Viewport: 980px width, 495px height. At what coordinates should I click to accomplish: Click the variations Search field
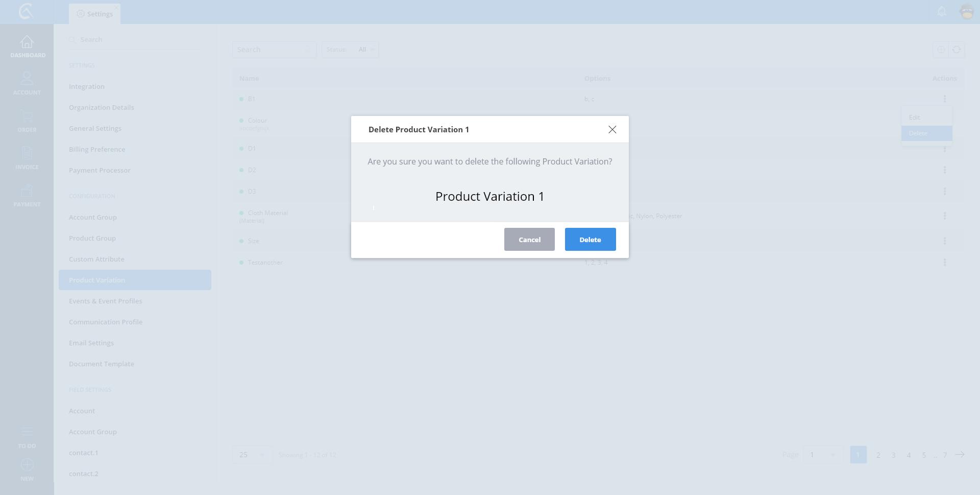pyautogui.click(x=271, y=50)
